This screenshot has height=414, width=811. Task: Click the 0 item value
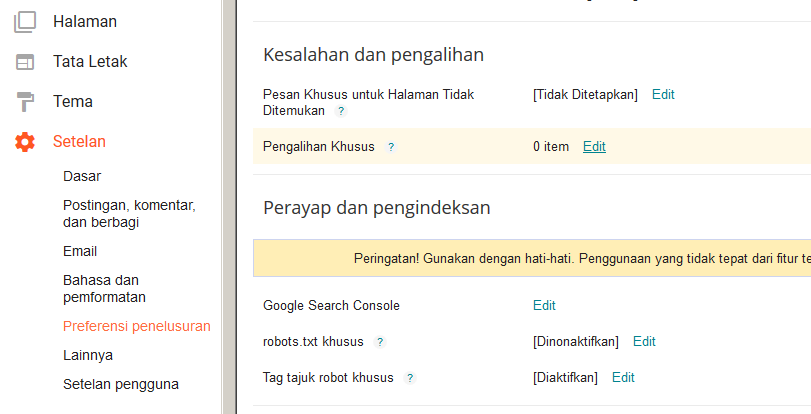(551, 147)
